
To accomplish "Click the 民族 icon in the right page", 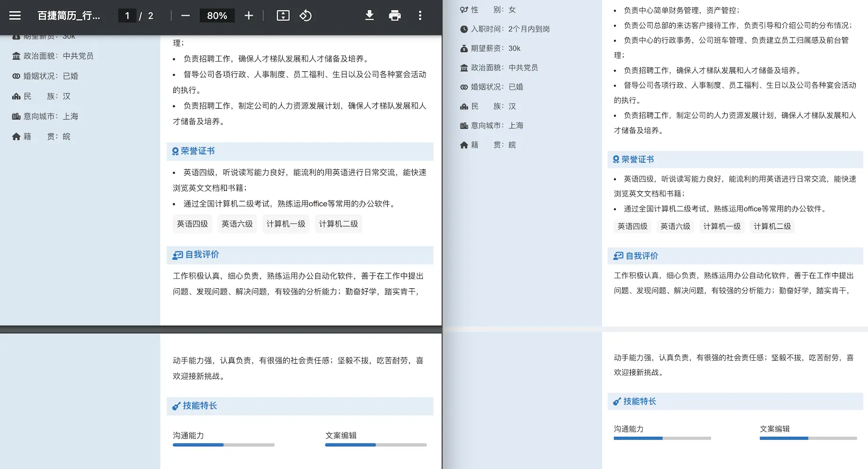I will 464,107.
